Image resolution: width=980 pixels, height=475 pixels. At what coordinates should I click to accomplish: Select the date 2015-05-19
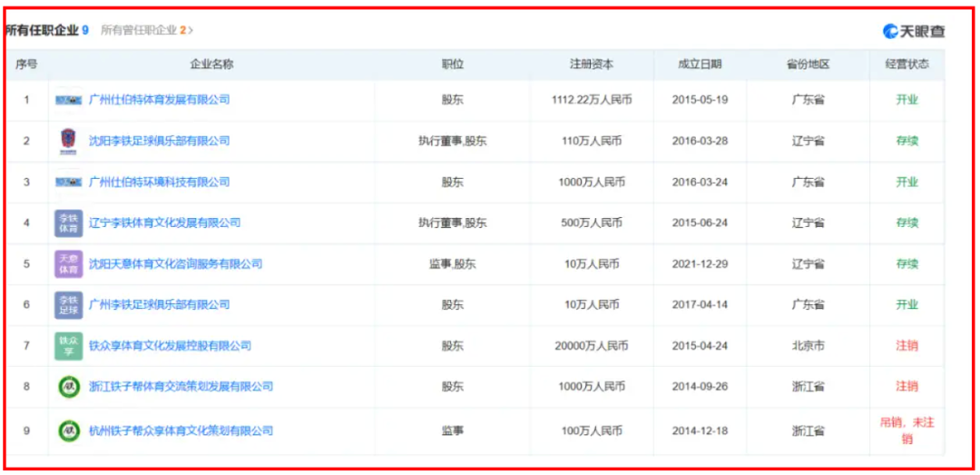coord(700,100)
